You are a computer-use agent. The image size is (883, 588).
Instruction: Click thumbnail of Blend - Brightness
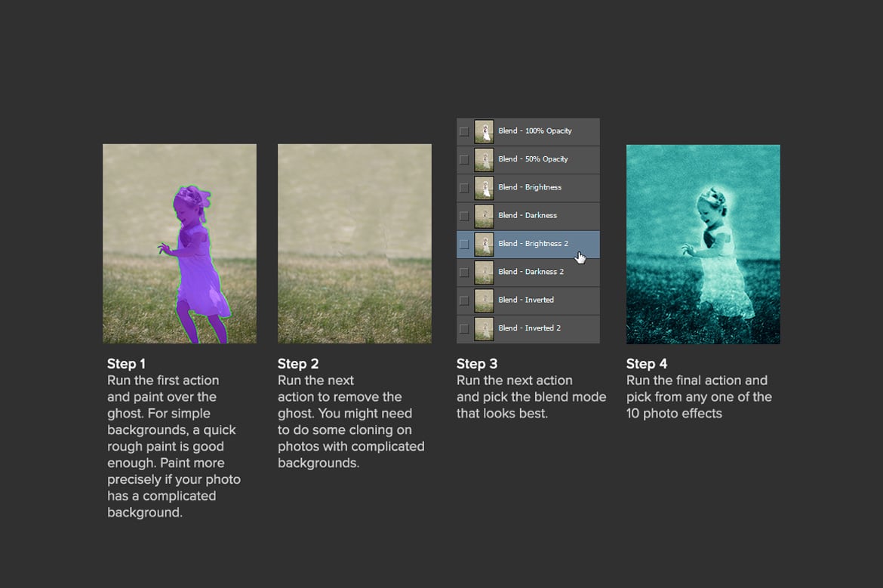484,187
